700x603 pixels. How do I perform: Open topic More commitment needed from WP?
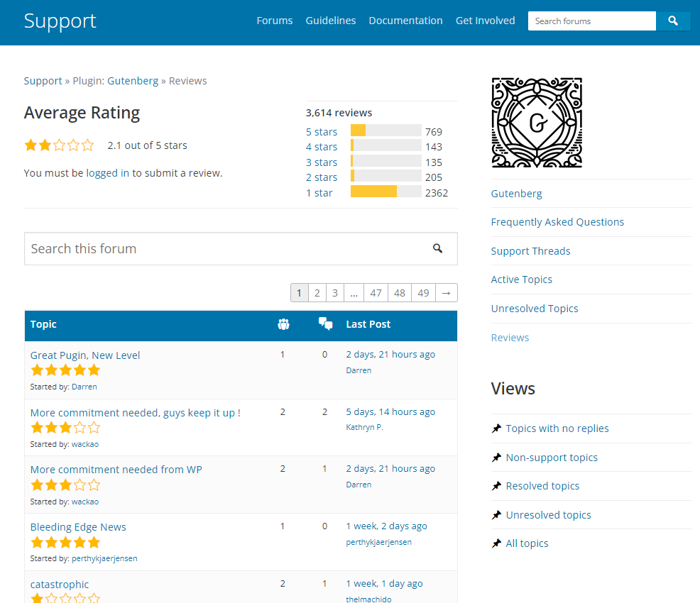(x=116, y=470)
